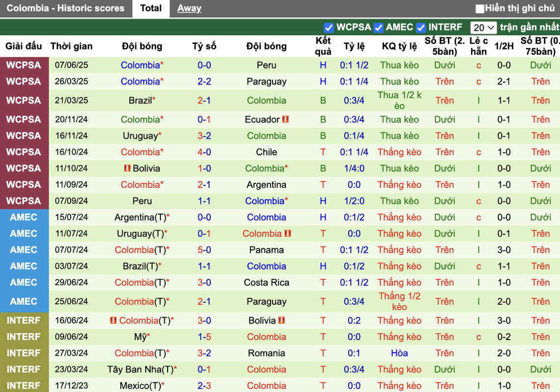This screenshot has width=560, height=392.
Task: Click half-time score 0-2 in the Mỹ row
Action: click(x=504, y=337)
